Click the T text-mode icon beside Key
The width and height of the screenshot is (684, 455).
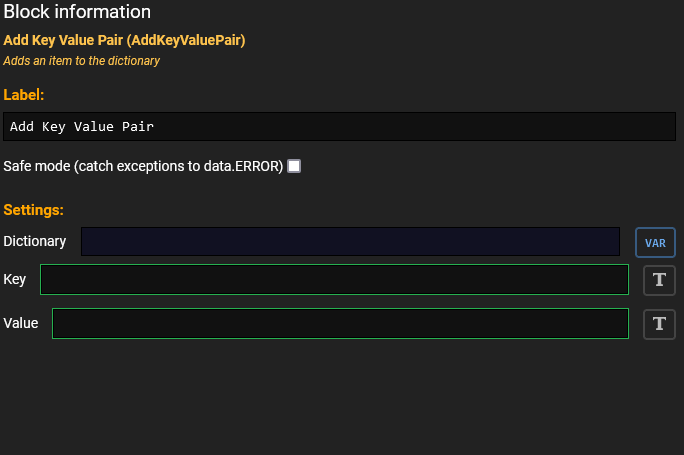(659, 280)
